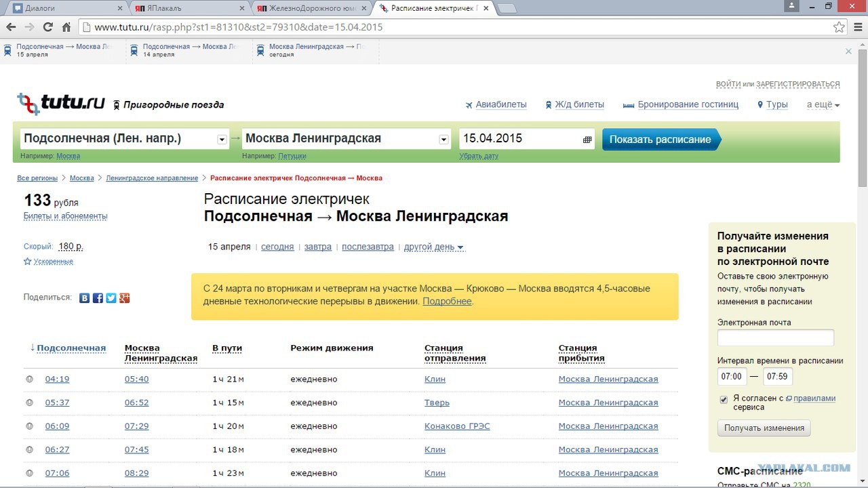The height and width of the screenshot is (488, 868).
Task: Open Билеты и абонементы link
Action: [x=65, y=216]
